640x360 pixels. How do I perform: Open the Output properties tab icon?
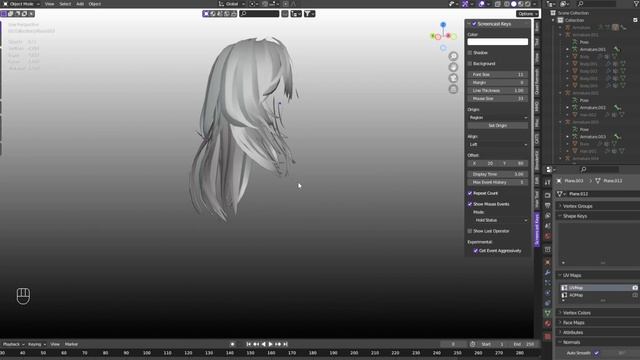(x=548, y=206)
